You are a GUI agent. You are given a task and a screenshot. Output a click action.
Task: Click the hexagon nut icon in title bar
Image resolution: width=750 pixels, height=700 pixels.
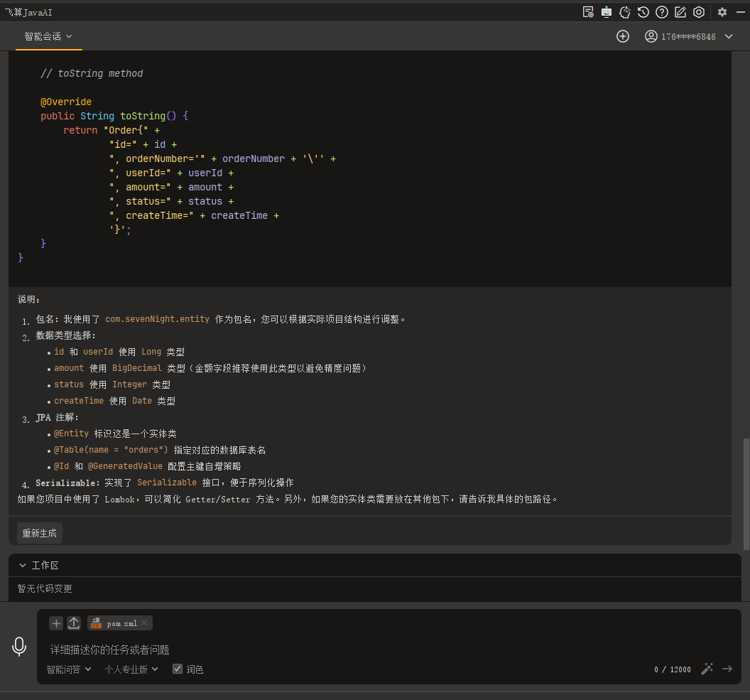point(699,12)
